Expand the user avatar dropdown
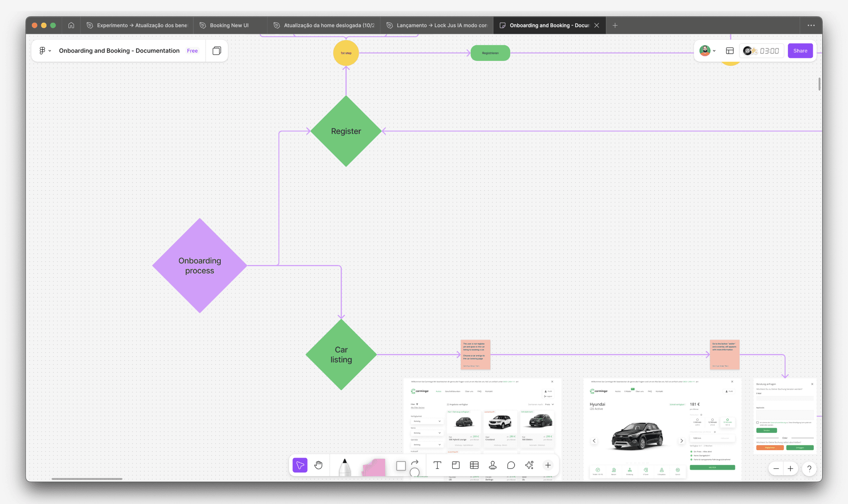The width and height of the screenshot is (848, 504). point(707,51)
